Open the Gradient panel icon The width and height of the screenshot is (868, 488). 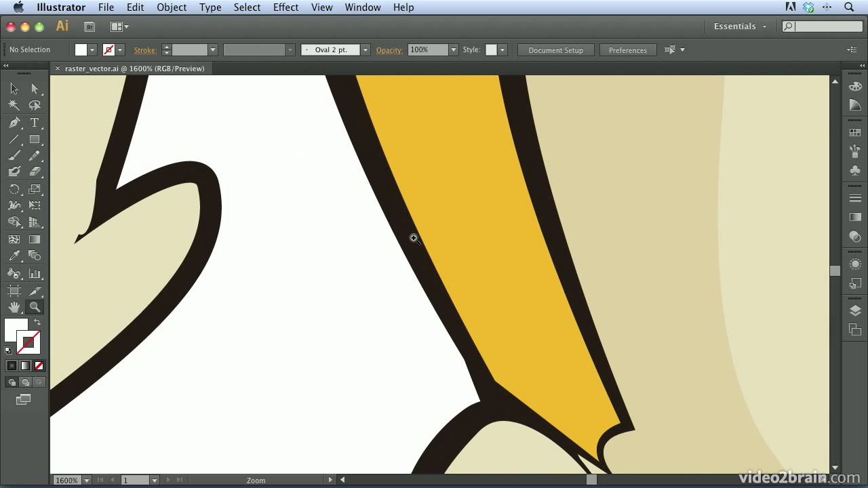855,217
